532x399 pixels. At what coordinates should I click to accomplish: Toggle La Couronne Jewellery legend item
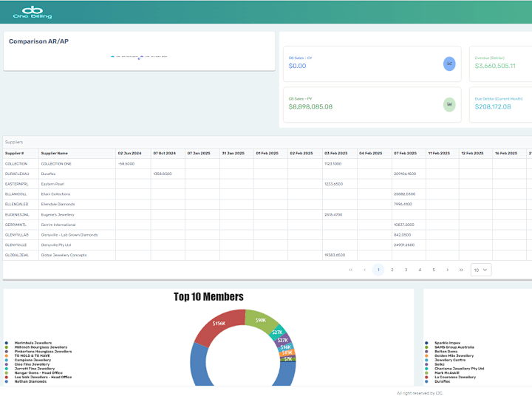pyautogui.click(x=451, y=377)
